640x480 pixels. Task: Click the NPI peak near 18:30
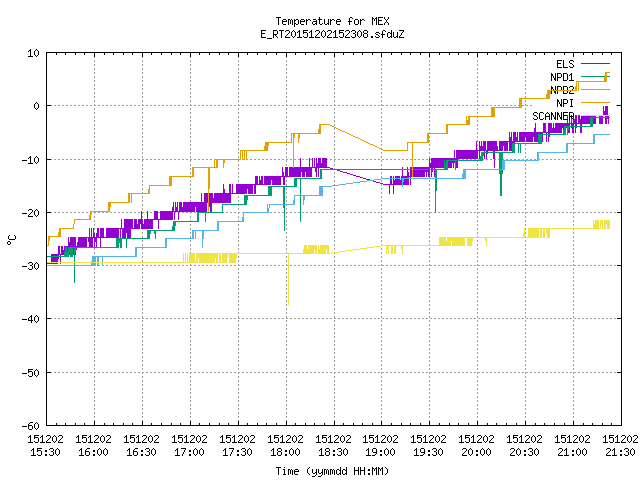[325, 124]
